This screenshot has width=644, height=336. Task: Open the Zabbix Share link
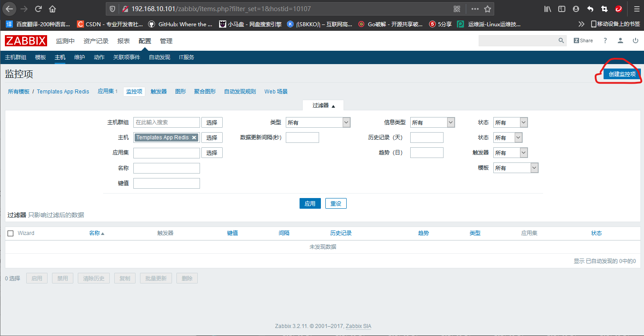(x=583, y=40)
